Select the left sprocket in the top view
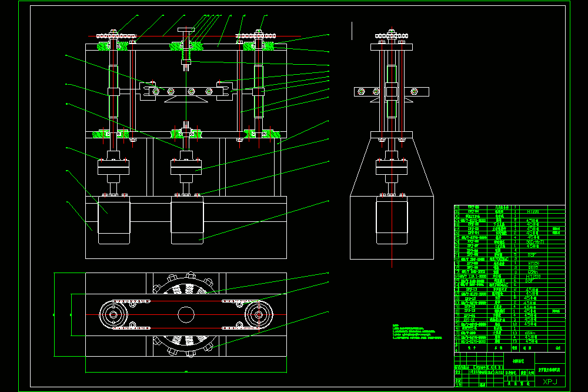The width and height of the screenshot is (588, 392). click(x=113, y=315)
